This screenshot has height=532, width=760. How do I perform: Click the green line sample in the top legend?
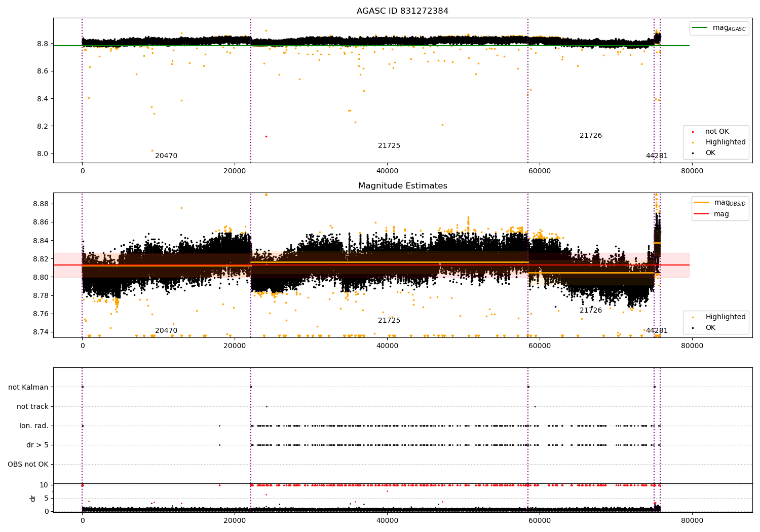pos(700,28)
